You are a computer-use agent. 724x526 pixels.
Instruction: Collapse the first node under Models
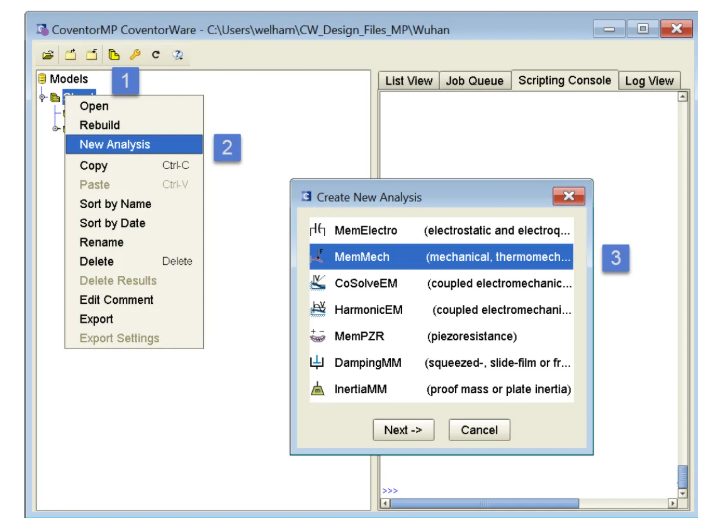(43, 97)
